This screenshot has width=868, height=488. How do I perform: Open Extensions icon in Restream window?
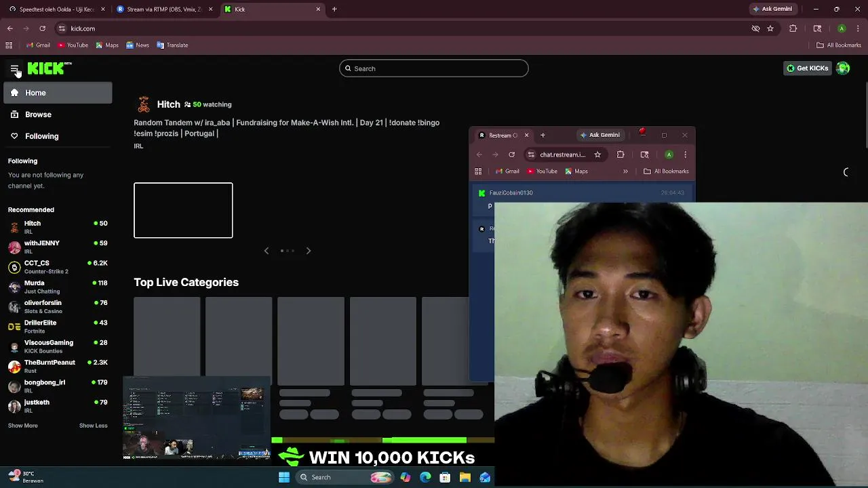click(620, 155)
